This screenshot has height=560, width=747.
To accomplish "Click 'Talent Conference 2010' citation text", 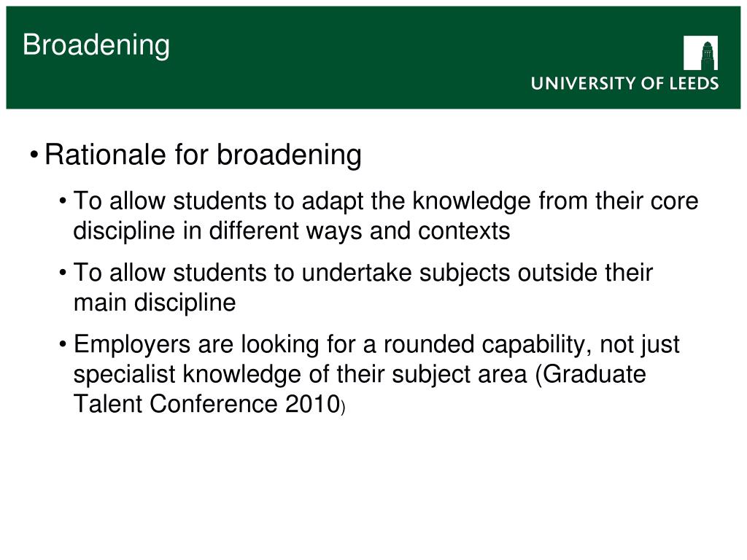I will coord(206,404).
